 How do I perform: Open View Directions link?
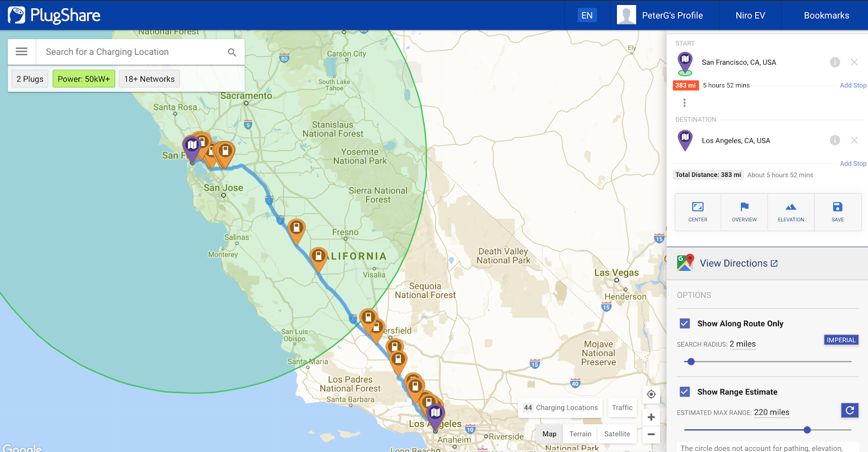[x=739, y=263]
